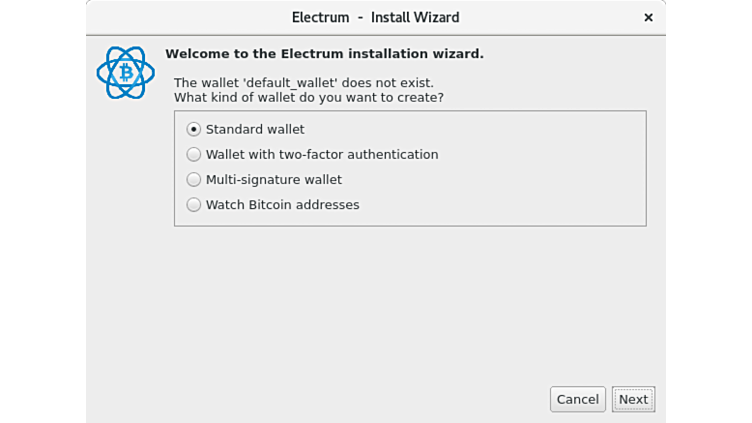Click the 'default_wallet' does not exist message
Viewport: 752px width, 423px height.
[304, 82]
